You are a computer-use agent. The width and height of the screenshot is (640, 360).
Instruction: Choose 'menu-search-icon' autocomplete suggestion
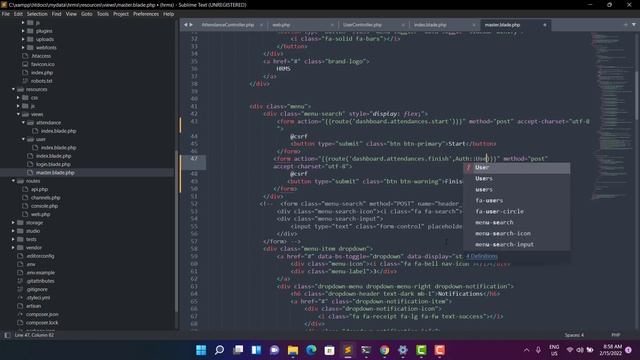point(516,233)
